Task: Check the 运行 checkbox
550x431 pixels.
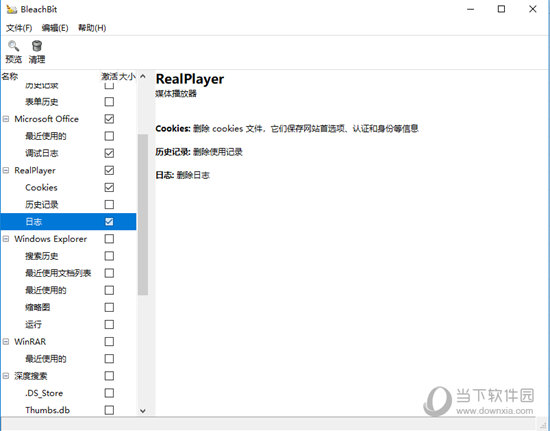Action: (109, 325)
